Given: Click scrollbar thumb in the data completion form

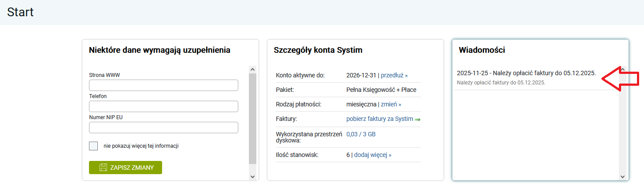Looking at the screenshot, I should point(252,119).
